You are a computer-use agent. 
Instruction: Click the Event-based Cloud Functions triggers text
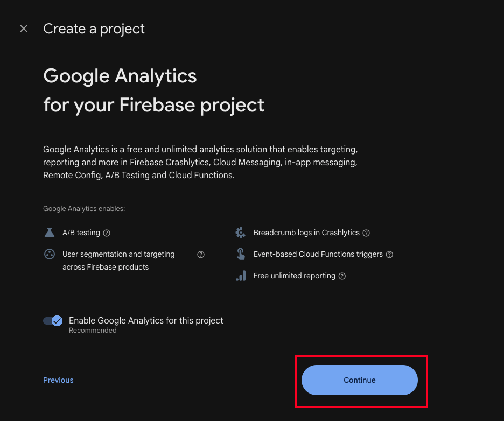click(318, 254)
